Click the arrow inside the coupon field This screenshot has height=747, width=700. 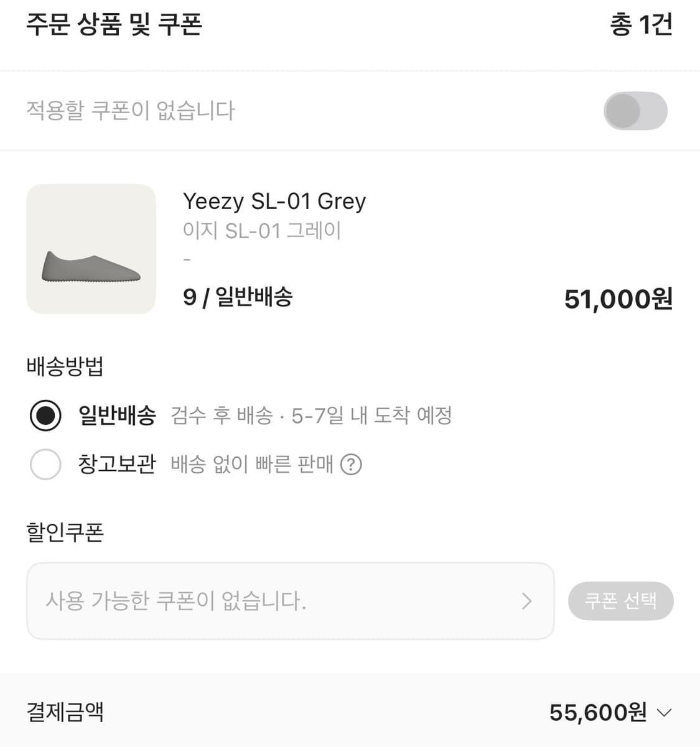526,601
